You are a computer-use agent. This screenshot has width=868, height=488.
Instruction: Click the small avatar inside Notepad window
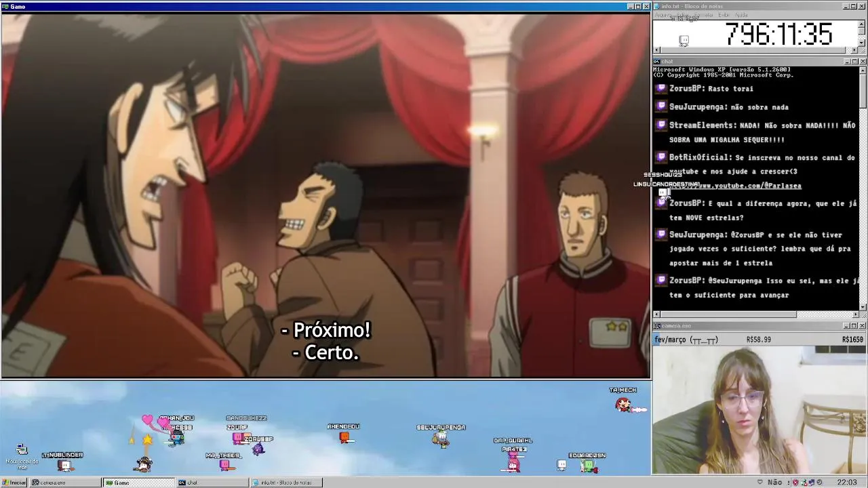pyautogui.click(x=684, y=41)
